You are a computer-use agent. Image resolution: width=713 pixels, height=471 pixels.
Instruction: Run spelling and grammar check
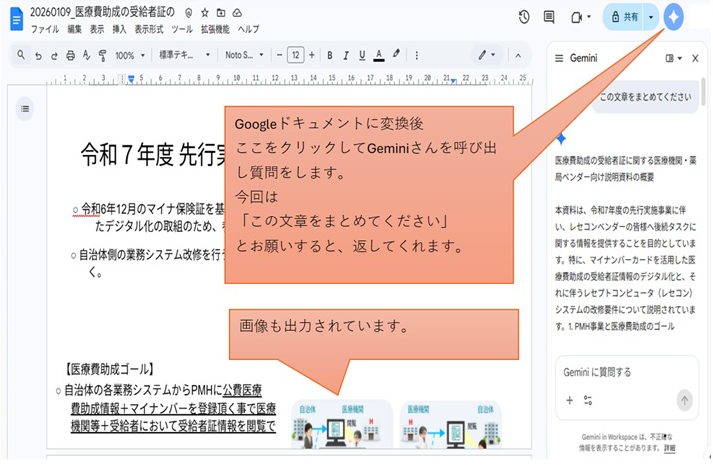tap(86, 55)
